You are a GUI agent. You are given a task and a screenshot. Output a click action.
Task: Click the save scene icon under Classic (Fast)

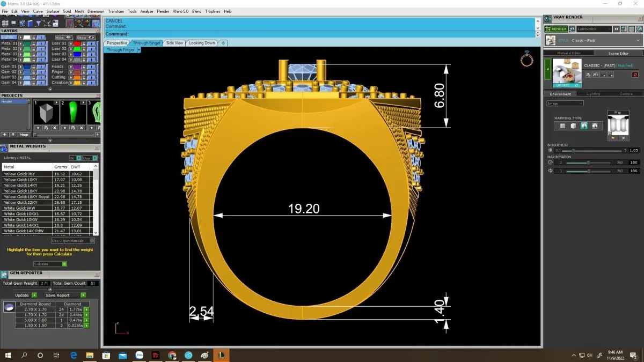pyautogui.click(x=588, y=75)
